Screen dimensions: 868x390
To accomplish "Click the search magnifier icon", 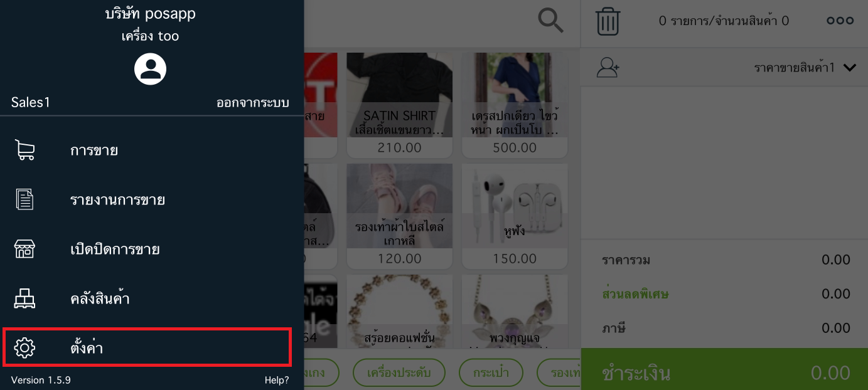I will click(x=551, y=21).
